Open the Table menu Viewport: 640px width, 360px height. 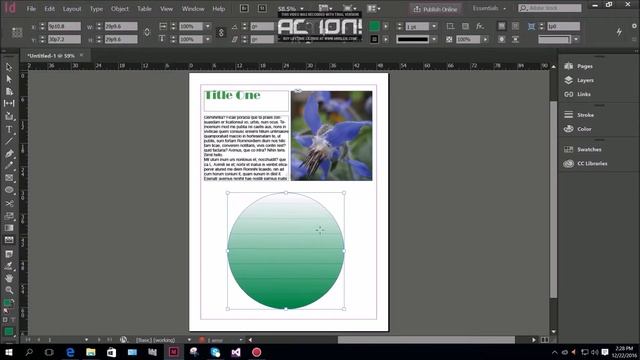coord(144,9)
